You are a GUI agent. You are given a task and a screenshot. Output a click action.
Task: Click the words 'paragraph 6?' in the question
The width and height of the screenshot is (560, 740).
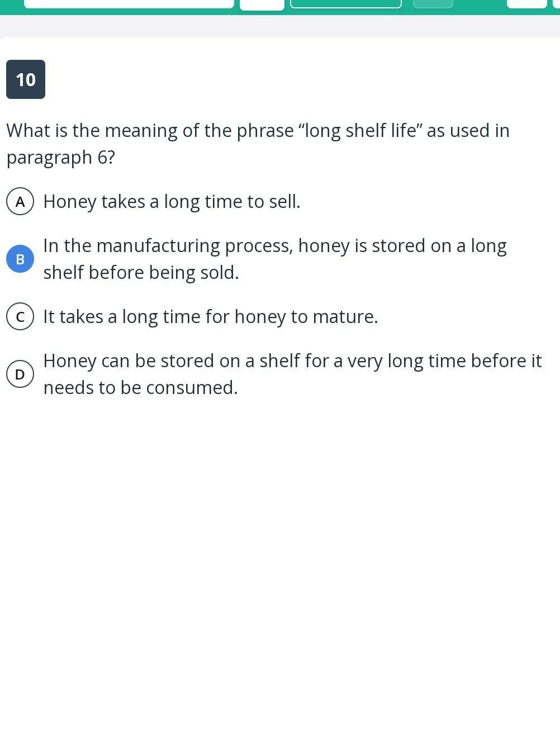60,158
